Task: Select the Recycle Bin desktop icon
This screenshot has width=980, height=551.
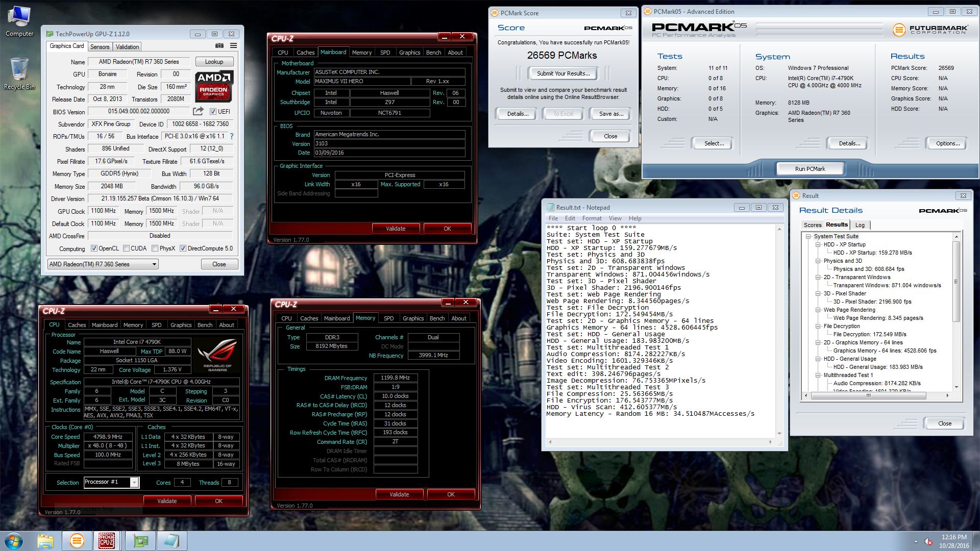Action: pyautogui.click(x=19, y=74)
